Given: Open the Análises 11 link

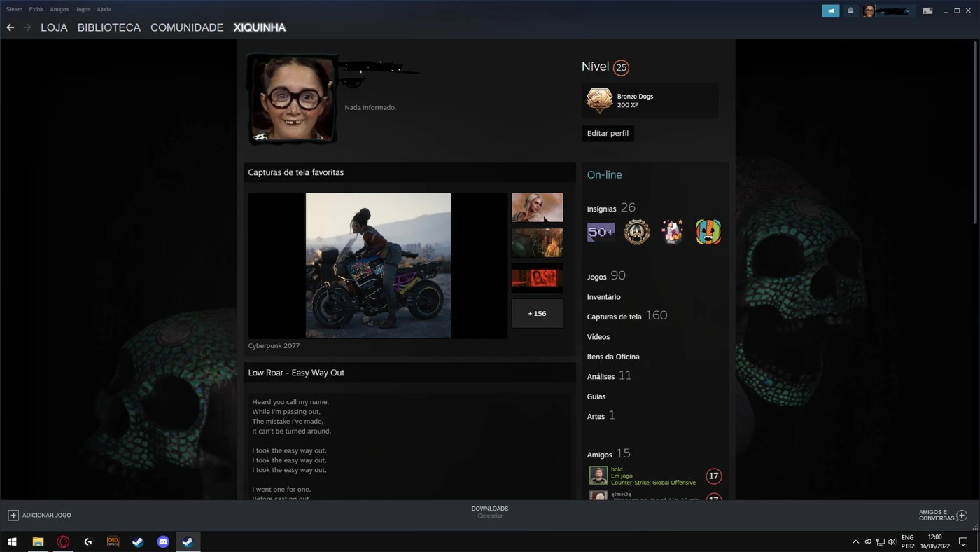Looking at the screenshot, I should point(609,376).
